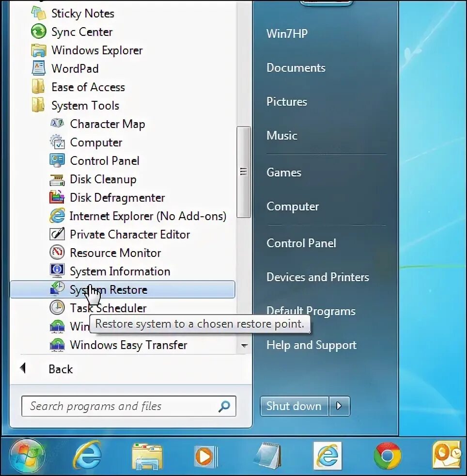The height and width of the screenshot is (476, 467).
Task: Open Internet Explorer with no add-ons
Action: pyautogui.click(x=148, y=216)
